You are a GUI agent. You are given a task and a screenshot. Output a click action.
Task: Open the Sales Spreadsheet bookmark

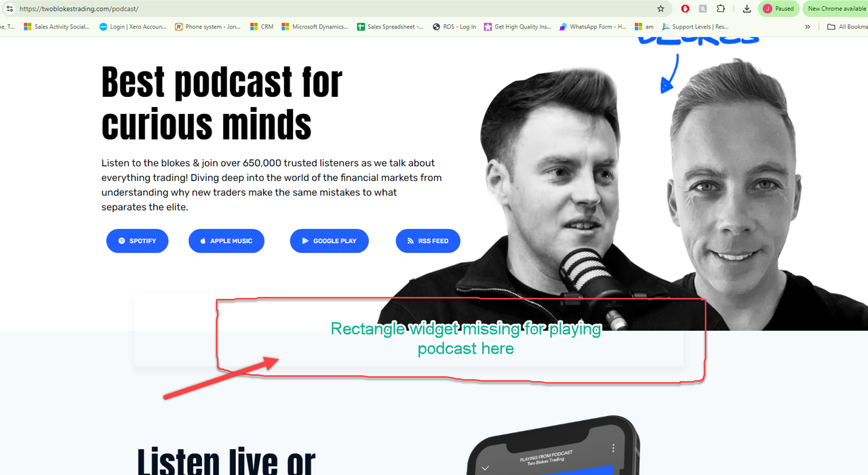tap(391, 27)
